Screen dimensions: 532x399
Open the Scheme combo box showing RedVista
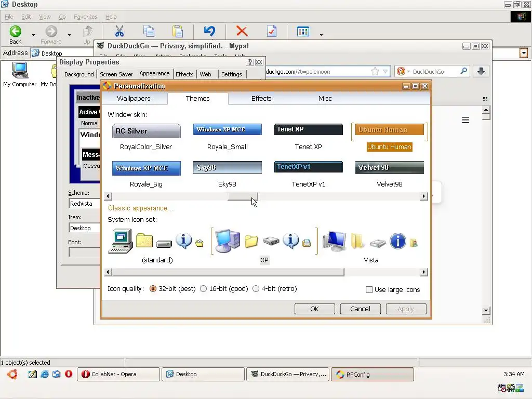(84, 204)
